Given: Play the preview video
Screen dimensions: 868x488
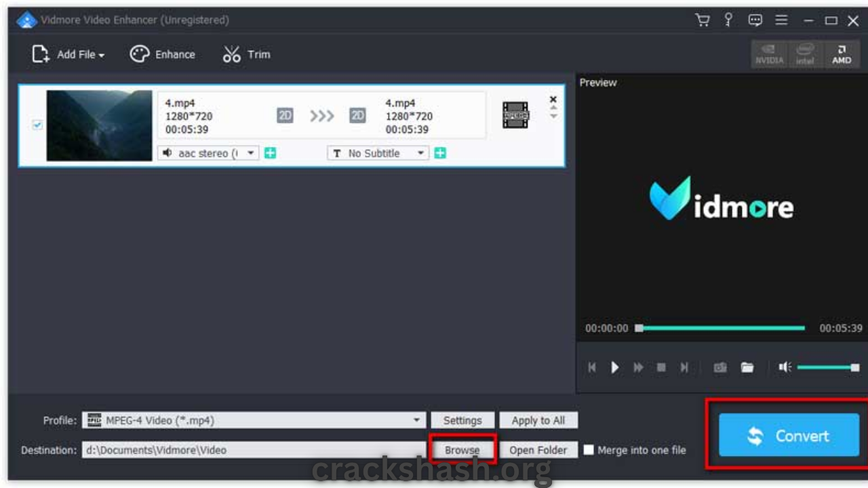Looking at the screenshot, I should (615, 367).
